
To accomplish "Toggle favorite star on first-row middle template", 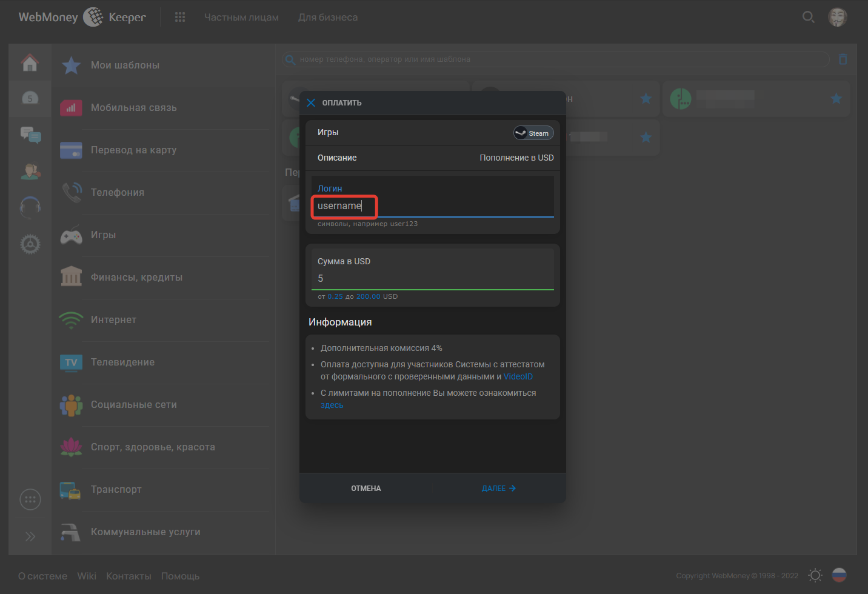I will [646, 98].
